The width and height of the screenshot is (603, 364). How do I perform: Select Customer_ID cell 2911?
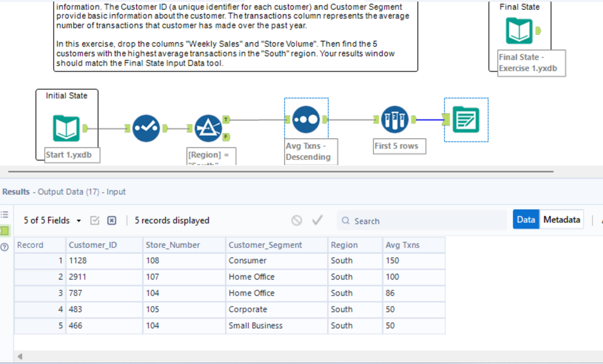pyautogui.click(x=104, y=276)
